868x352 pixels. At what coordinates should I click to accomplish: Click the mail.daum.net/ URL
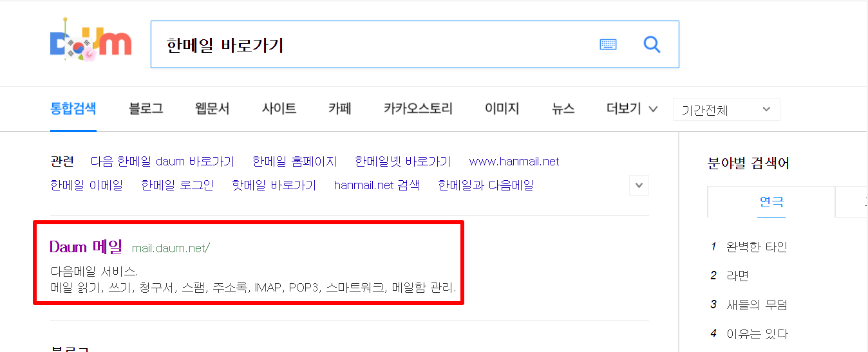coord(171,248)
